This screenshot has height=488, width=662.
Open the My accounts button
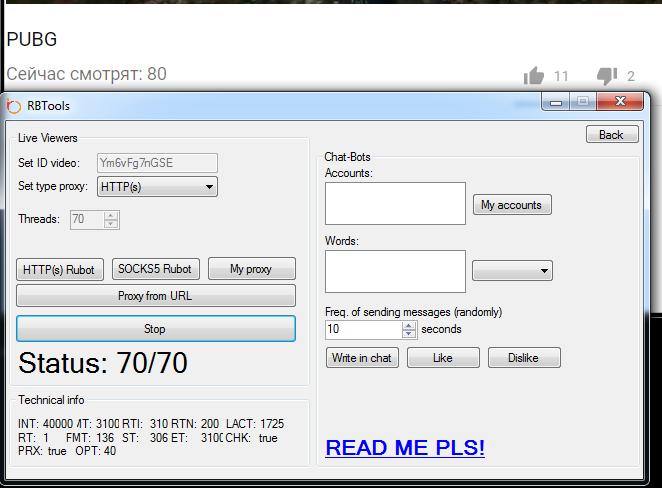tap(511, 205)
